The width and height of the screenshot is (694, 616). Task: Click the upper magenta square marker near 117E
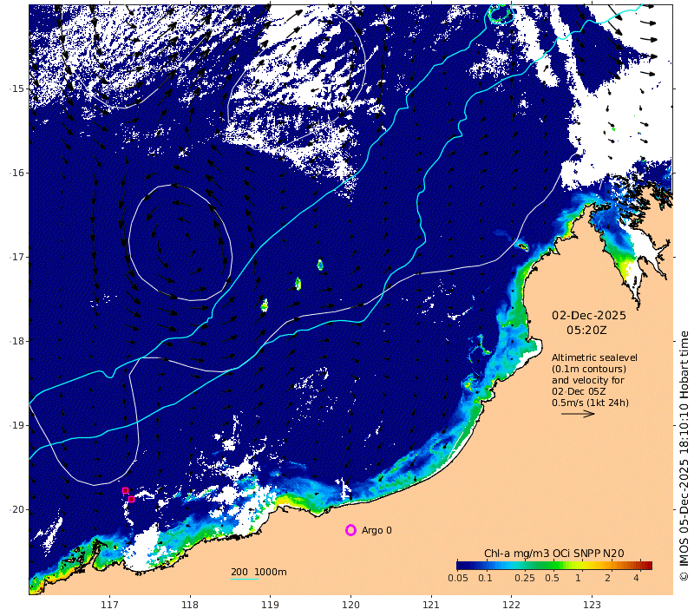125,491
